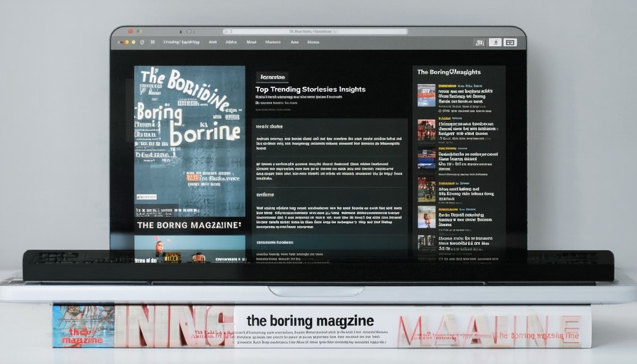Screen dimensions: 637x364
Task: Click the rightmost top-right window layout icon
Action: 510,43
